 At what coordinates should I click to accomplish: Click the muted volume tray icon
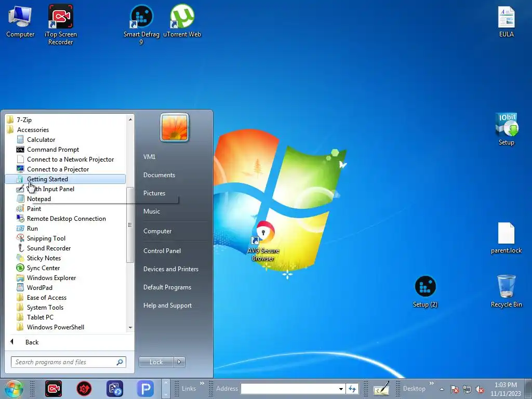coord(480,389)
